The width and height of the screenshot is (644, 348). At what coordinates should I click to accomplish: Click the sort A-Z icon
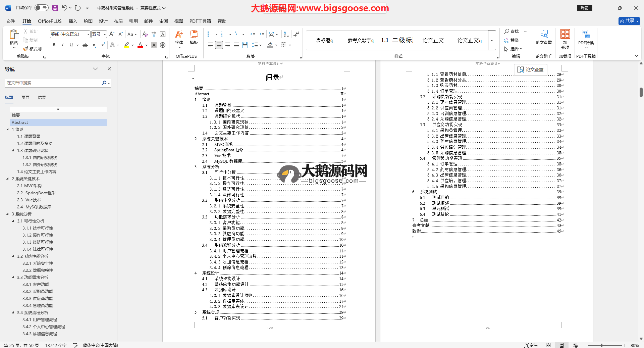click(x=286, y=34)
